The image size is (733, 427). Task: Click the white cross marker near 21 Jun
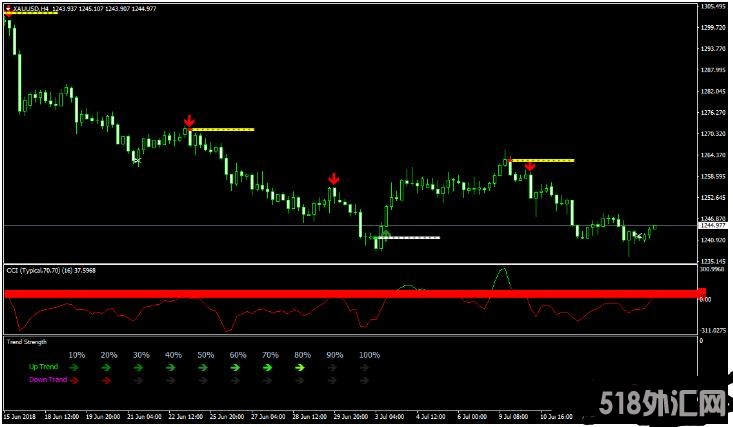(x=137, y=161)
